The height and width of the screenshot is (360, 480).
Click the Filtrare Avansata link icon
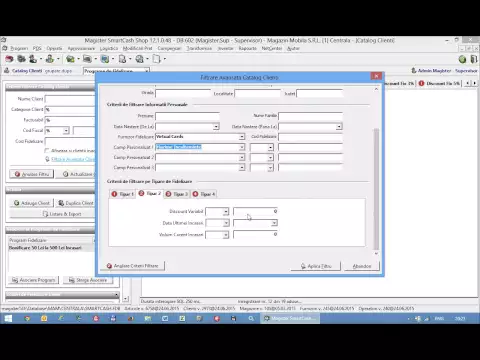(47, 159)
